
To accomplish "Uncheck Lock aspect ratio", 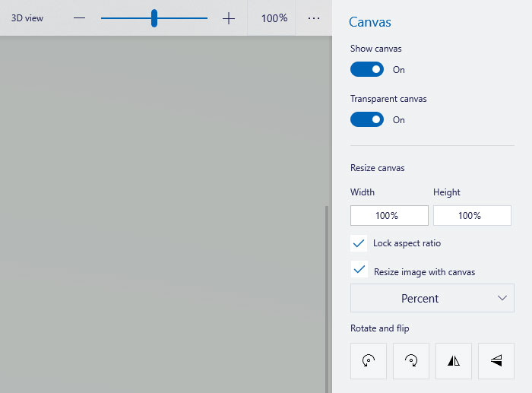I will 359,243.
